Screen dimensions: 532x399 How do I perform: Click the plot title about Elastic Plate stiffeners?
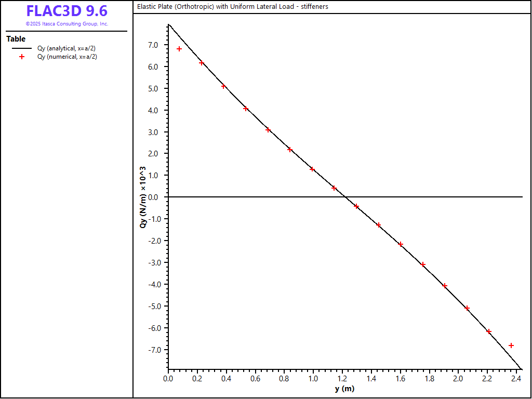click(232, 7)
